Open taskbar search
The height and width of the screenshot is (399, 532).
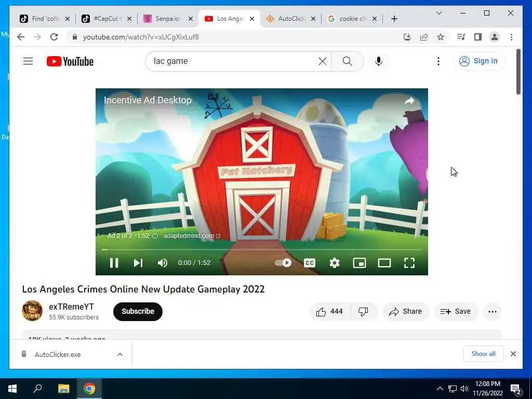[37, 389]
